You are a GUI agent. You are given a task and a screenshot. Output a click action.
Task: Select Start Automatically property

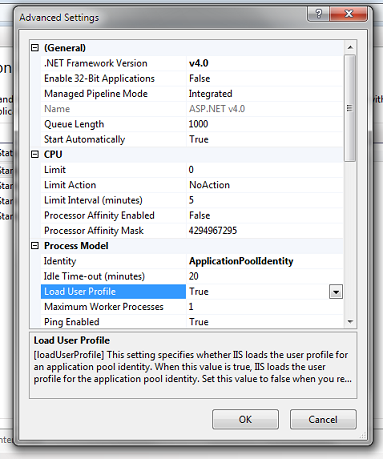click(113, 139)
